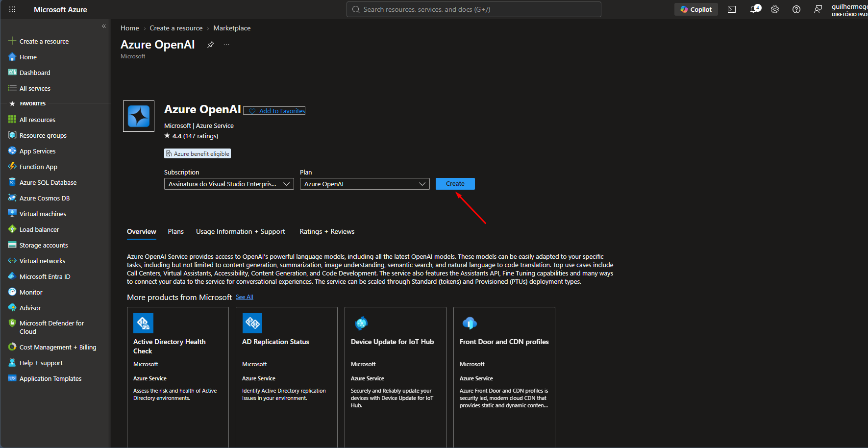The image size is (868, 448).
Task: Click Marketplace breadcrumb
Action: 232,28
